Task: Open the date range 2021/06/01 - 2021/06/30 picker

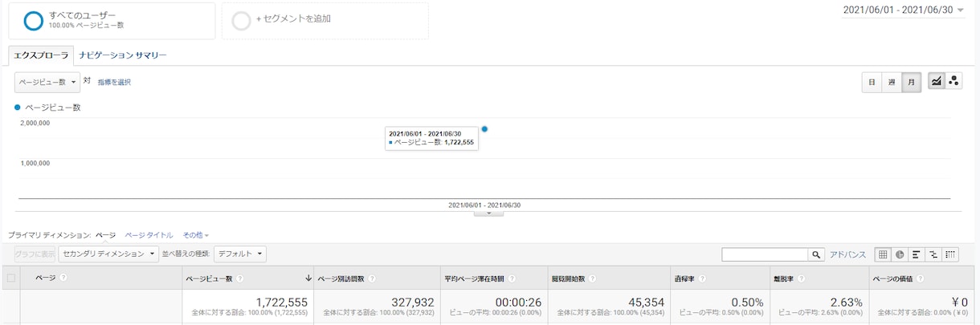Action: pyautogui.click(x=903, y=10)
